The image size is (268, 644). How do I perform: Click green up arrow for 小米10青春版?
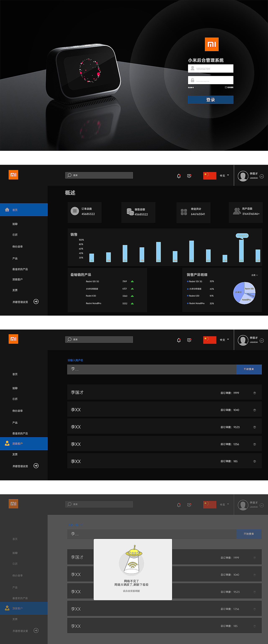(132, 289)
